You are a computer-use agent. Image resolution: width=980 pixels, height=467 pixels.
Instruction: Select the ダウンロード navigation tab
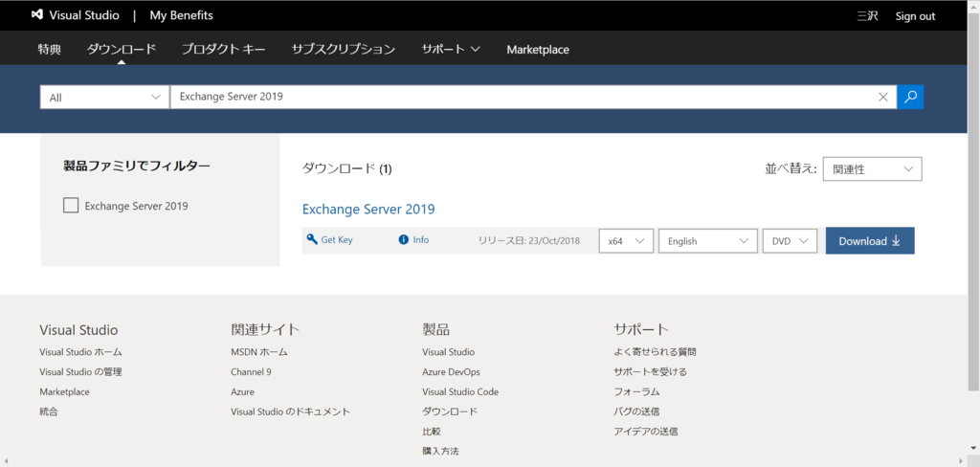pyautogui.click(x=122, y=50)
